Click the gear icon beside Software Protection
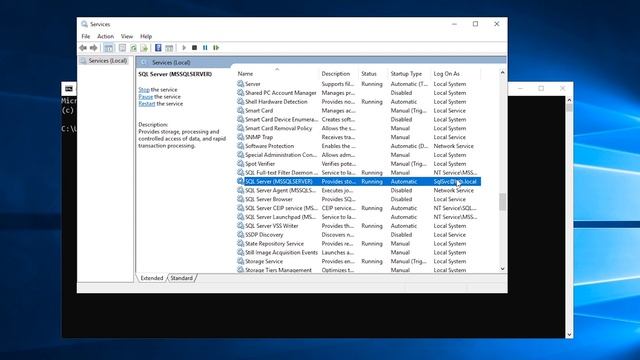The width and height of the screenshot is (640, 360). click(240, 146)
